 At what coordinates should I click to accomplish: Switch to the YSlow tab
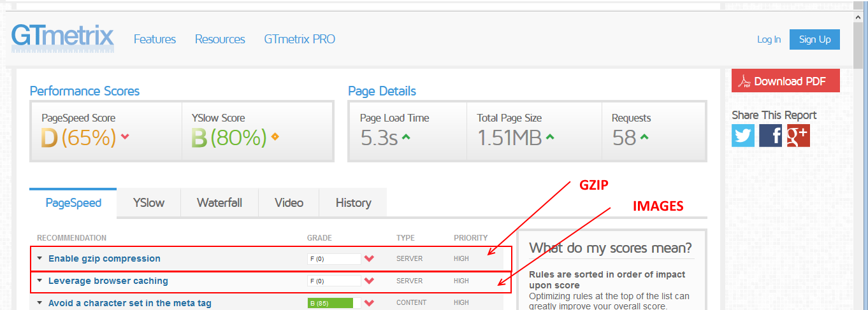point(148,202)
